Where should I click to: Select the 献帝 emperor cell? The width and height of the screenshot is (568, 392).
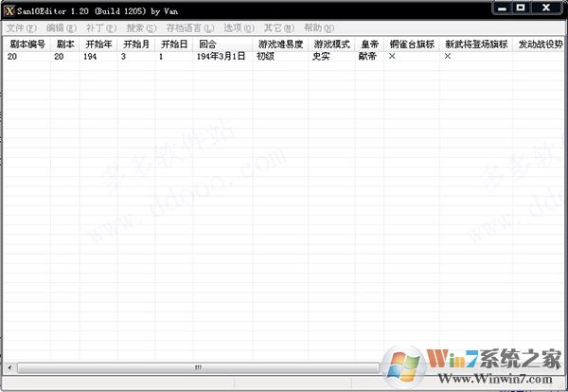tap(369, 57)
